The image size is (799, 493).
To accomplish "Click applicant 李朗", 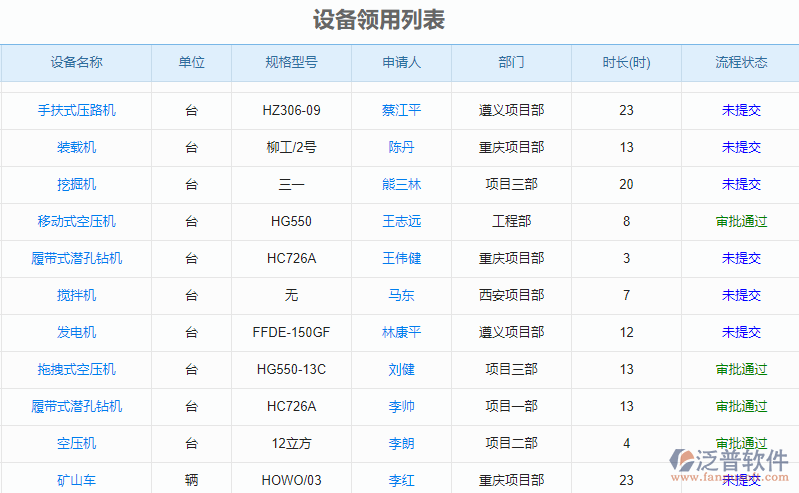I will (x=402, y=443).
